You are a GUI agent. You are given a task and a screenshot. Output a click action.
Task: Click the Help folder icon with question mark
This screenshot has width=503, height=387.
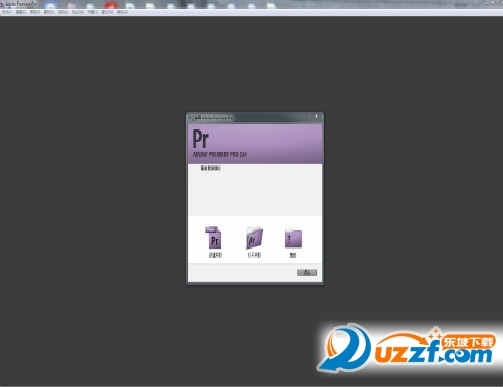pyautogui.click(x=293, y=238)
